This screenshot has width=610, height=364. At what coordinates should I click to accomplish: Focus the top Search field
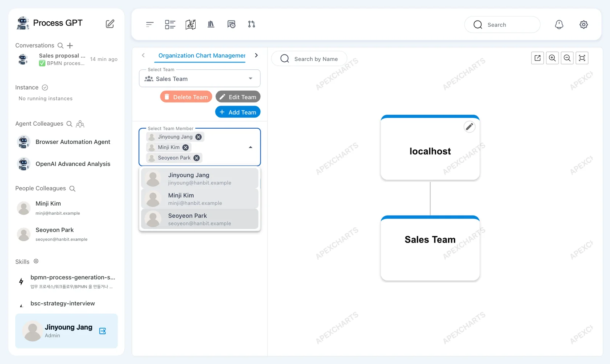pos(502,25)
